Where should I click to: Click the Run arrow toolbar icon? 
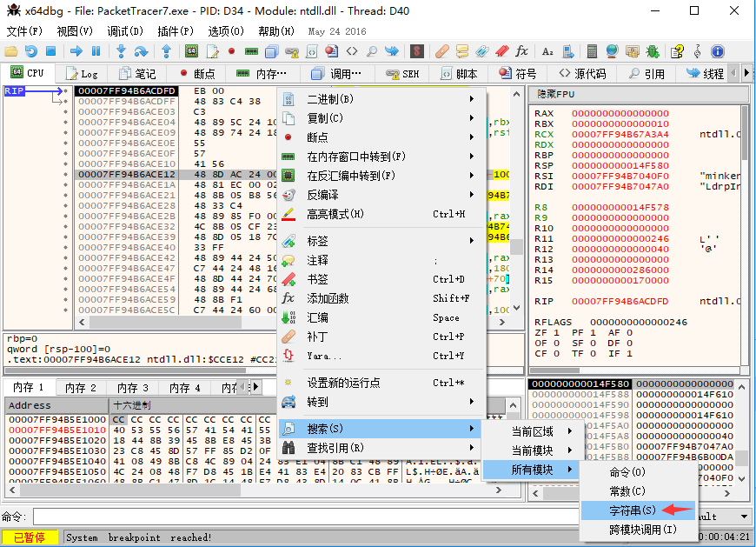coord(76,51)
